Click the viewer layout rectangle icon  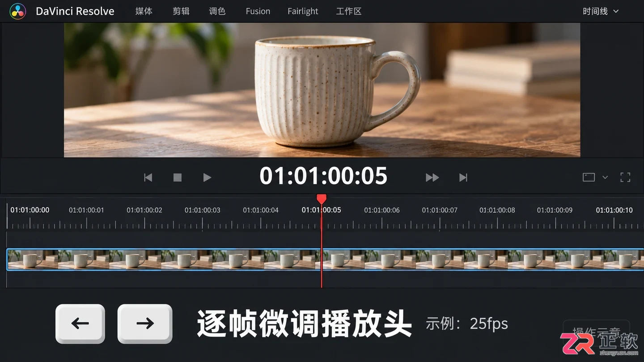[x=589, y=177]
